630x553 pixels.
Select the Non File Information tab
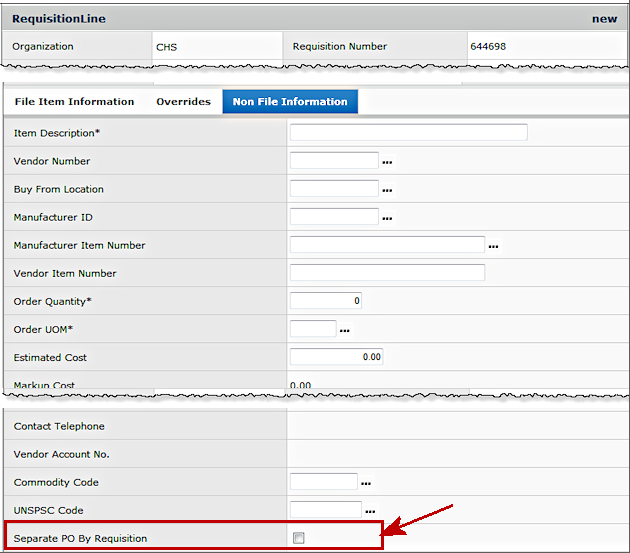point(290,102)
